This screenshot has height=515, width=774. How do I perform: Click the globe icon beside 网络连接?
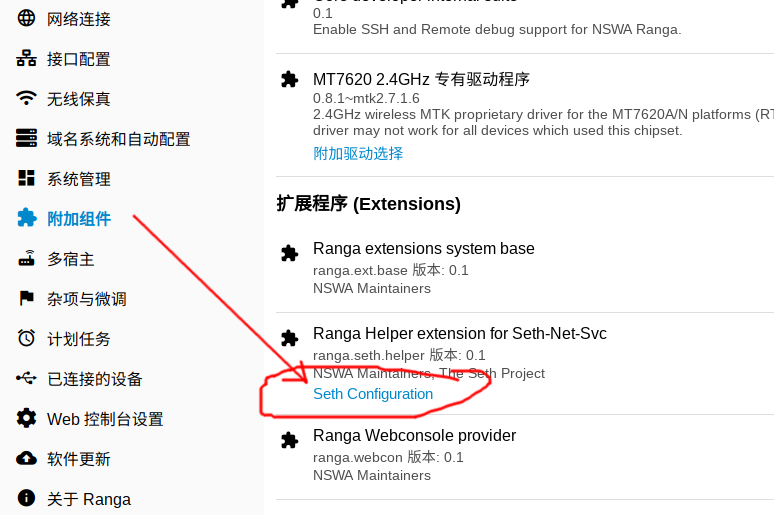coord(26,18)
